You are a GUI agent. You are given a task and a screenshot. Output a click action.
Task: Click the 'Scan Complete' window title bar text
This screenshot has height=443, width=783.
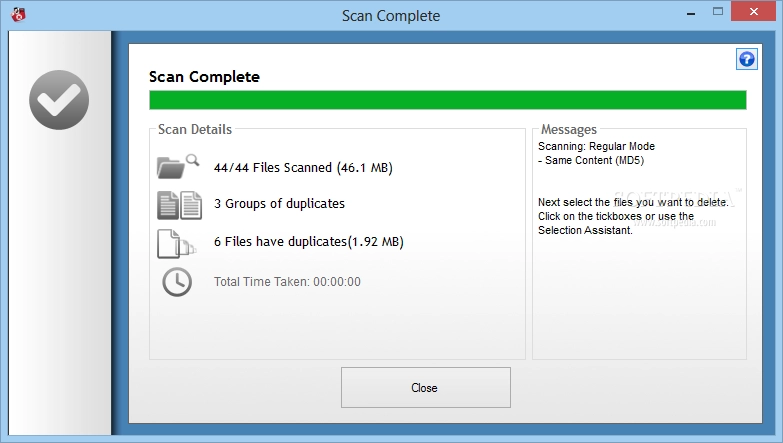[391, 15]
